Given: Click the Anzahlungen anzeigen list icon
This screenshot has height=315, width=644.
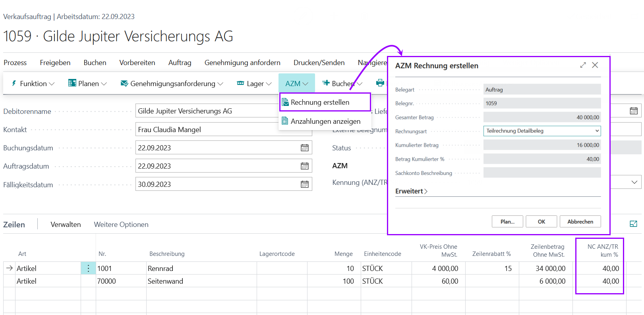Looking at the screenshot, I should (285, 121).
